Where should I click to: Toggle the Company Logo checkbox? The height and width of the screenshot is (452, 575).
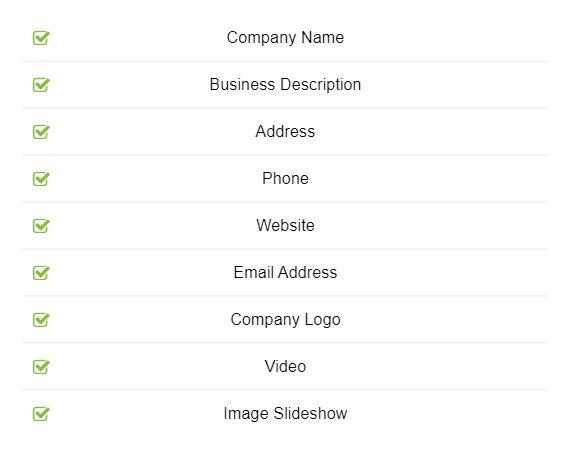click(41, 319)
